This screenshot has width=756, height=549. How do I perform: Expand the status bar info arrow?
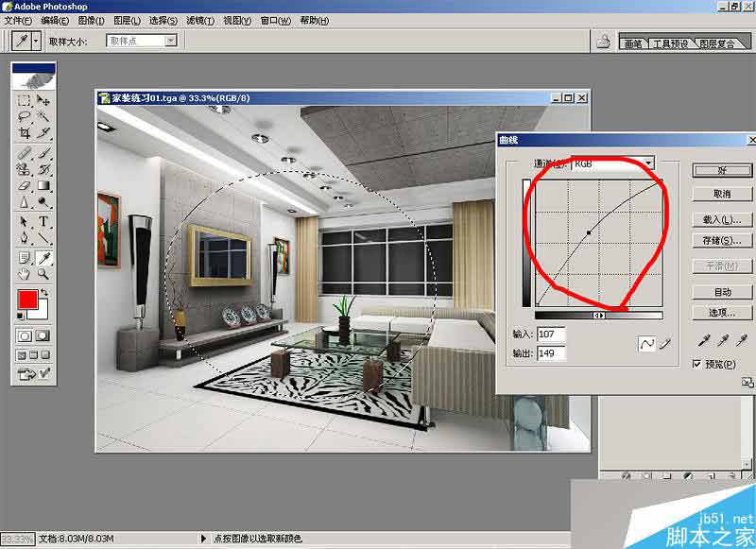(x=203, y=539)
